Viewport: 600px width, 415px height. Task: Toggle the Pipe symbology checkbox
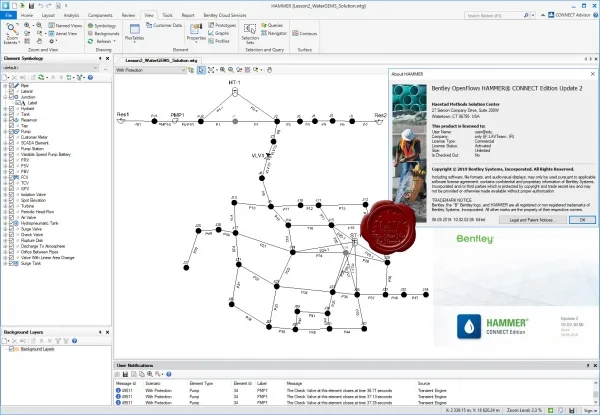point(11,86)
